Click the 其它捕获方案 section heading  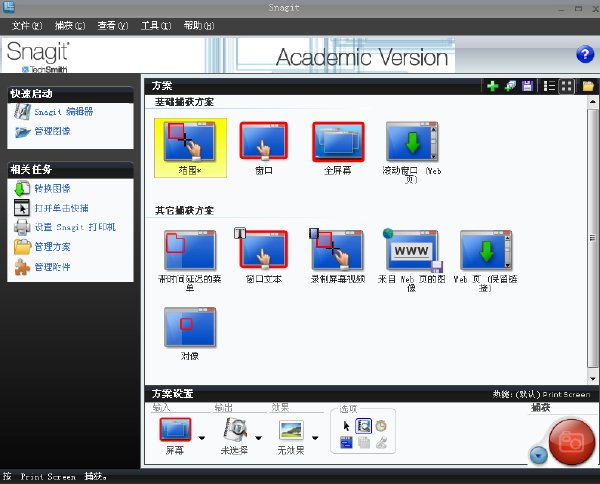184,210
